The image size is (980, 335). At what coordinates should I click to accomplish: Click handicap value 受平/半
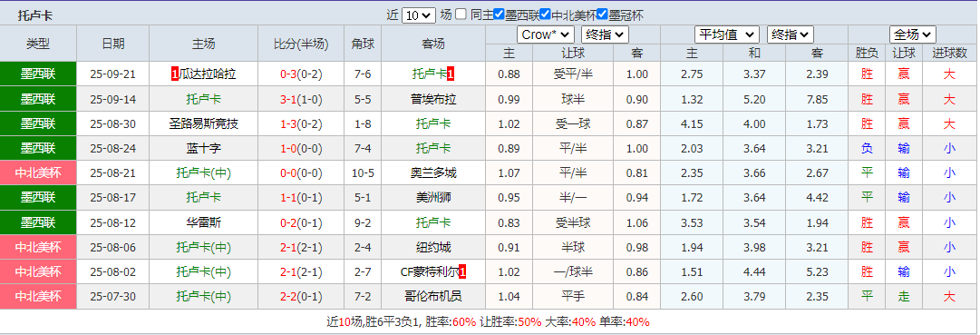pyautogui.click(x=573, y=74)
